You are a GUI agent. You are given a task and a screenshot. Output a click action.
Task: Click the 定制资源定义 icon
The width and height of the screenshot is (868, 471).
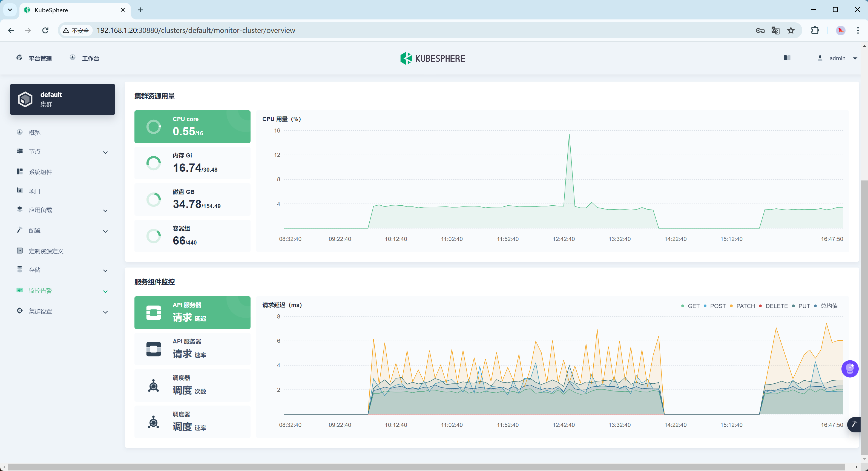(19, 251)
